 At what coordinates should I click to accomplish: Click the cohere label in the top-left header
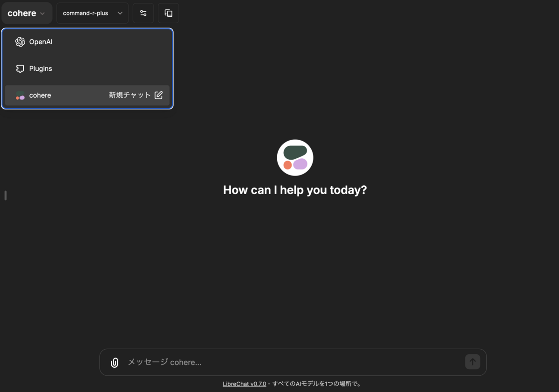pyautogui.click(x=21, y=13)
